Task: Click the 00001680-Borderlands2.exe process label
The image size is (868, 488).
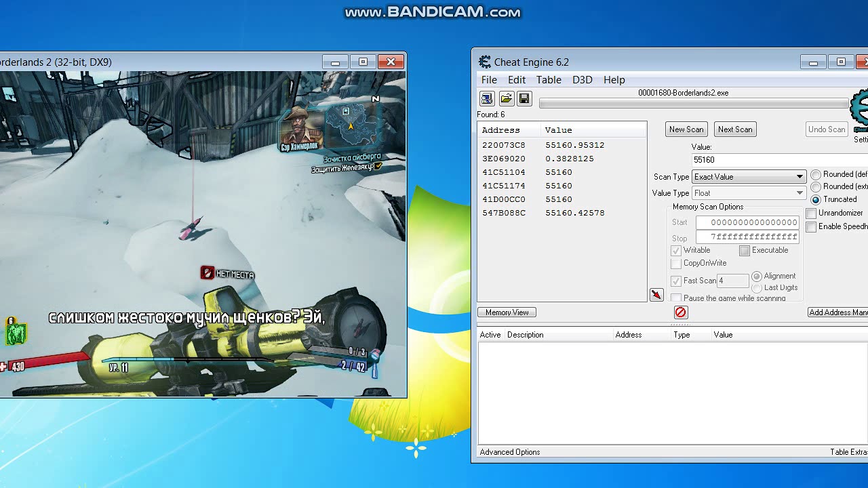Action: point(684,93)
